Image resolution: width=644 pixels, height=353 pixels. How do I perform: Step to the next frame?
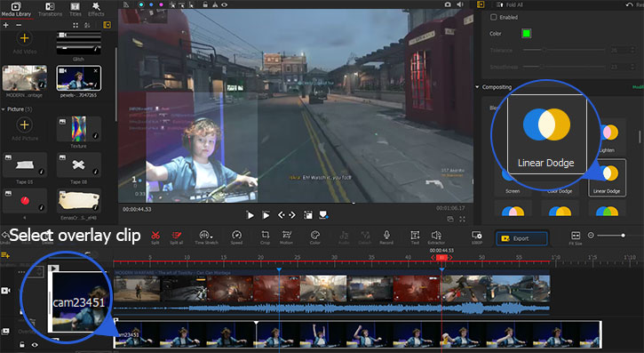[x=292, y=215]
